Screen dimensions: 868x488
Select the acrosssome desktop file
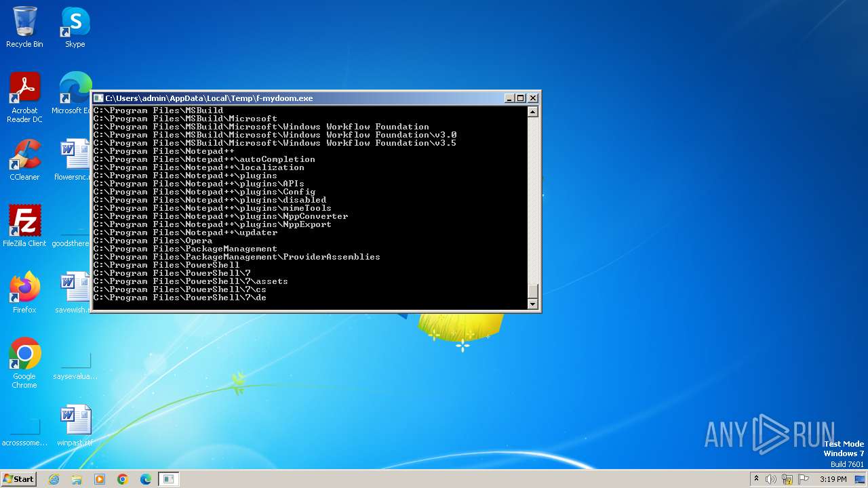coord(24,433)
